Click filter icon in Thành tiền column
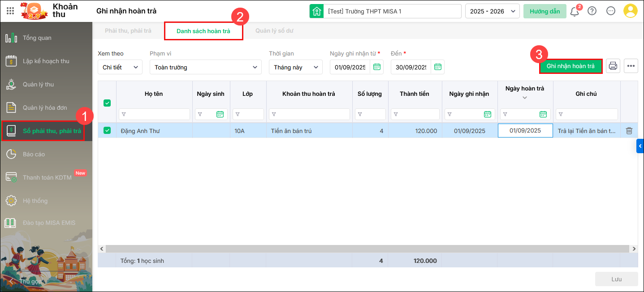Image resolution: width=644 pixels, height=292 pixels. 396,114
